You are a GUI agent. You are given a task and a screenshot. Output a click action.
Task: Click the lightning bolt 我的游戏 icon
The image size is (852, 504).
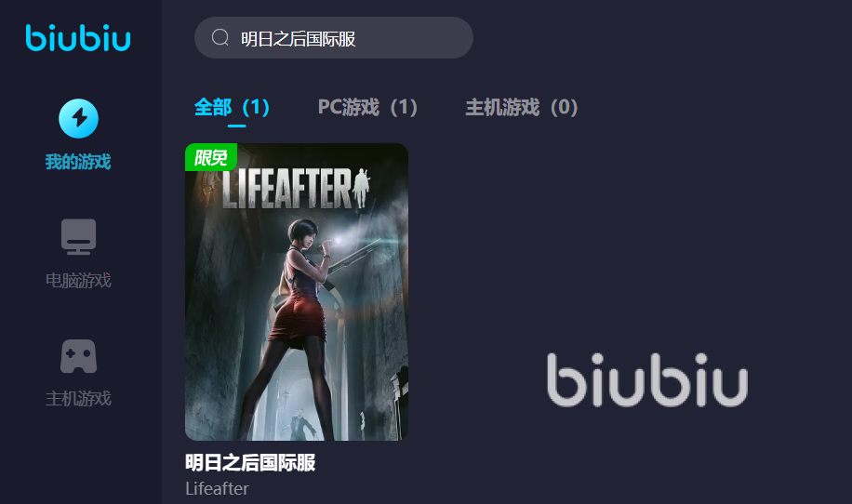pos(79,118)
